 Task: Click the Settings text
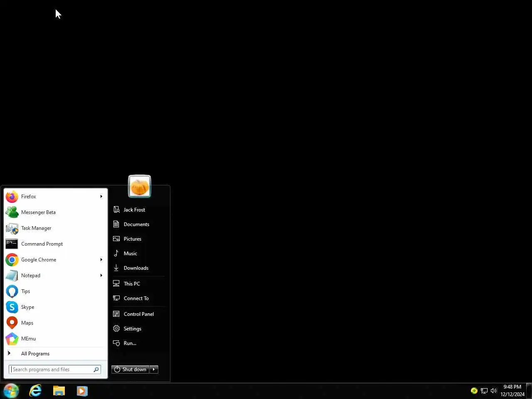[133, 329]
